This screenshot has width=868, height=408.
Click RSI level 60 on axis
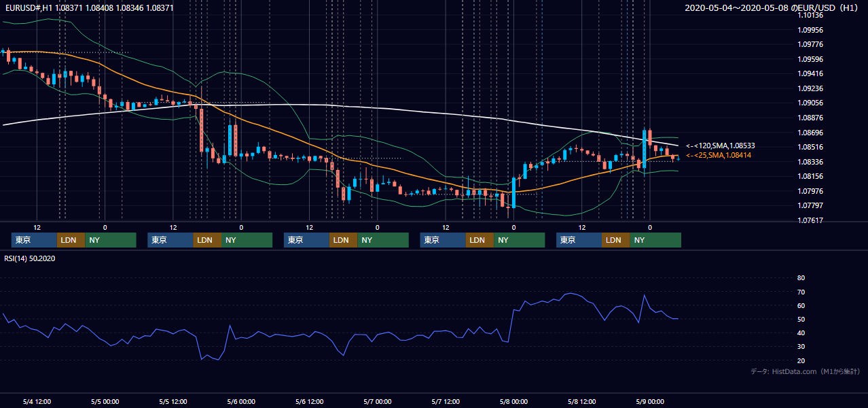801,306
